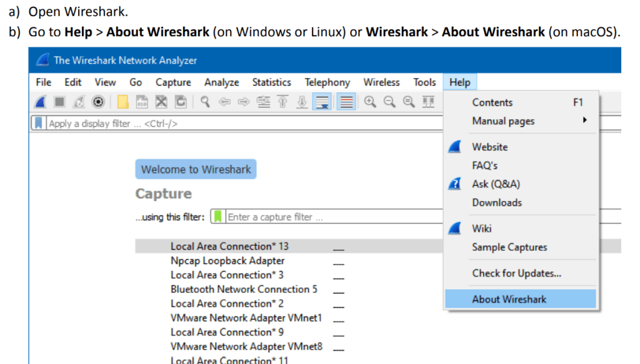Click the Zoom out toolbar icon
This screenshot has height=364, width=640.
pyautogui.click(x=389, y=102)
